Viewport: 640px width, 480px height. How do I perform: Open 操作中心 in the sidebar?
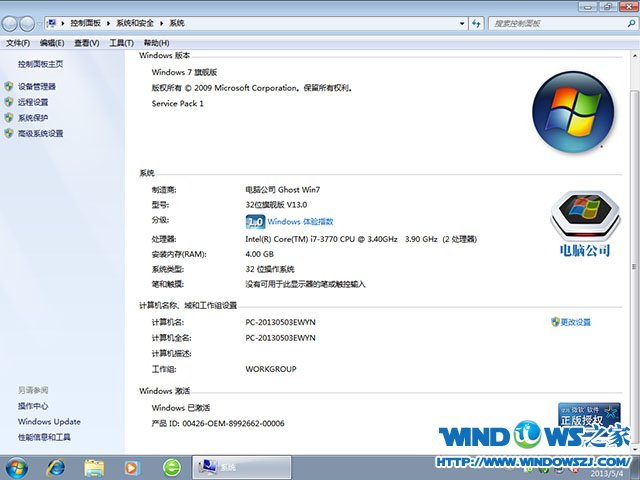click(33, 406)
